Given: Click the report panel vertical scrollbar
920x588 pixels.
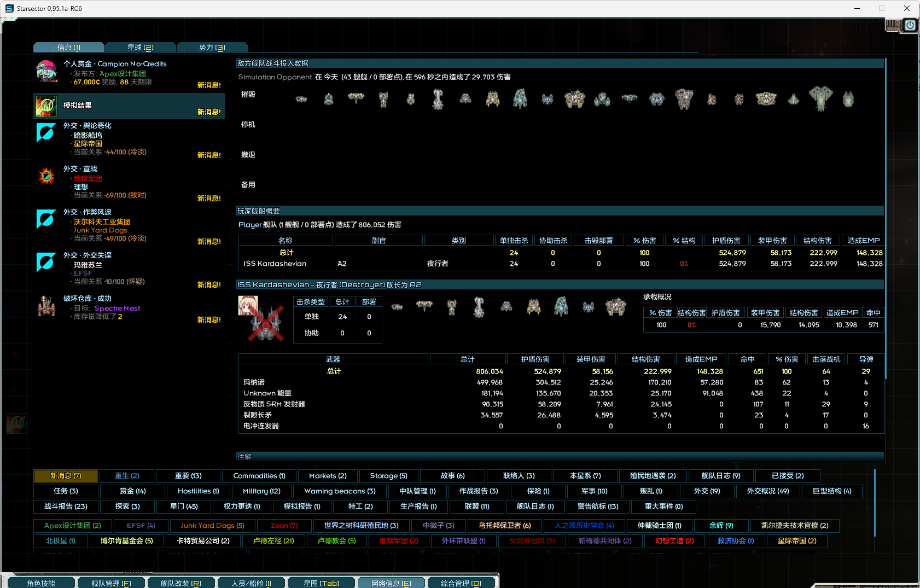Looking at the screenshot, I should pyautogui.click(x=885, y=219).
